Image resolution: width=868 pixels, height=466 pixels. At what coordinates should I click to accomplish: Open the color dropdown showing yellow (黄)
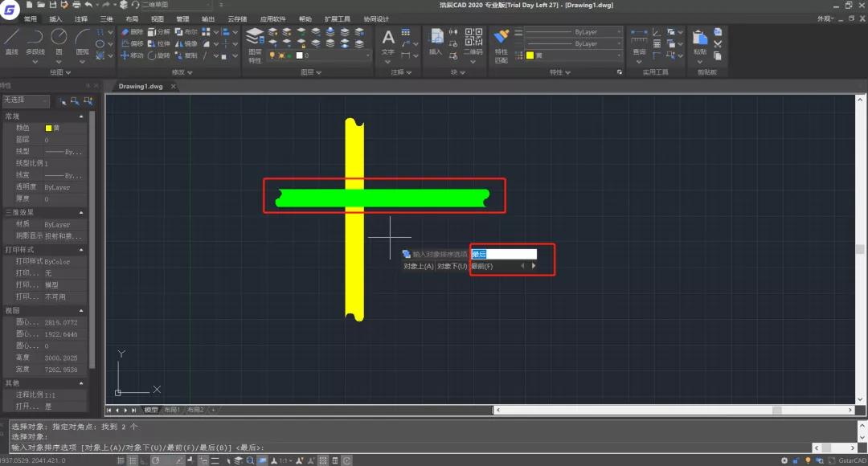[x=573, y=55]
